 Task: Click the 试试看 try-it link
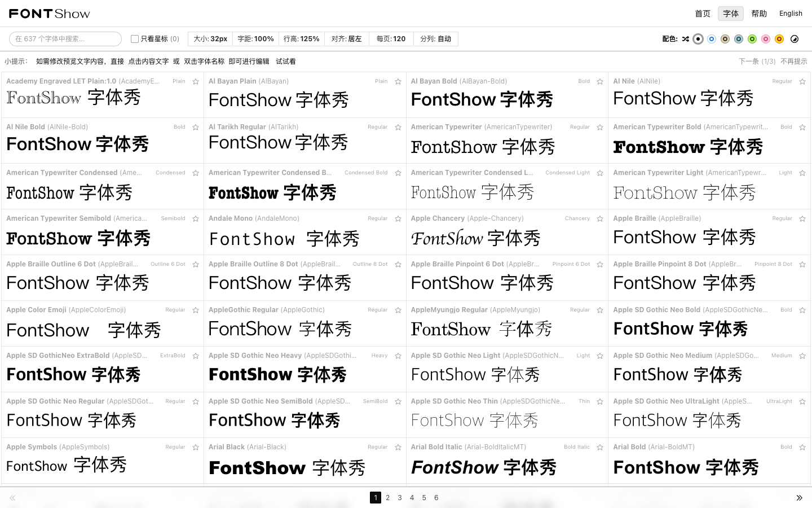click(286, 62)
